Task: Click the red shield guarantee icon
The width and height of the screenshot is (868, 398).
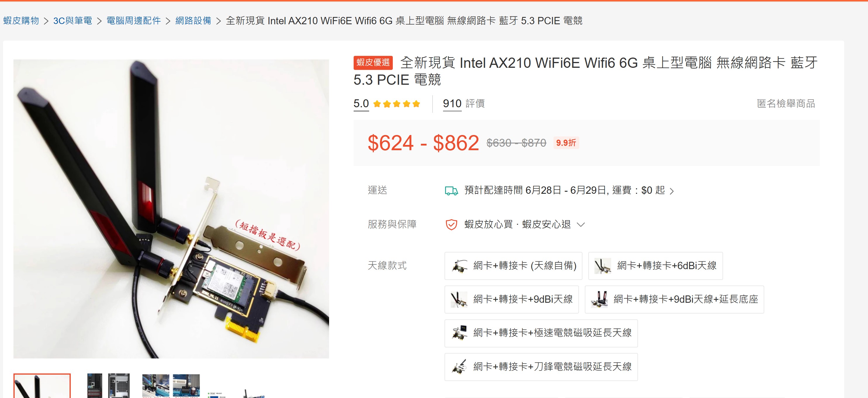Action: [451, 224]
